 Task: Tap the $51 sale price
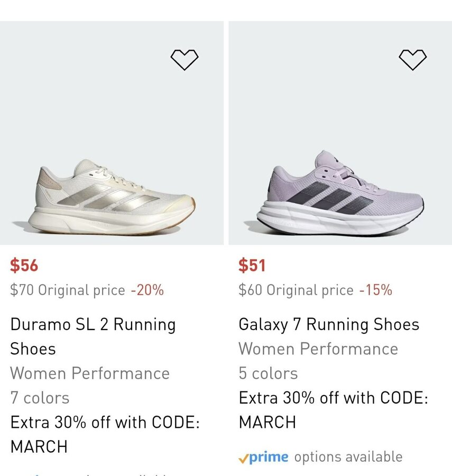click(252, 266)
